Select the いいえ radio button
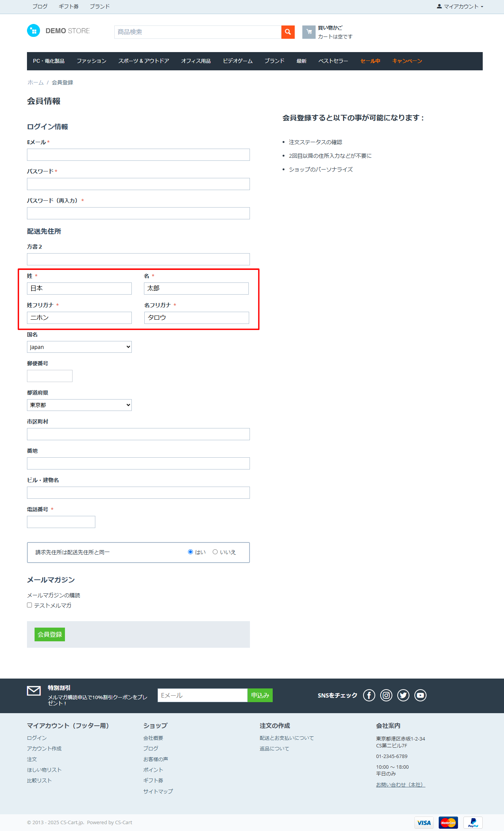Image resolution: width=504 pixels, height=831 pixels. point(215,552)
